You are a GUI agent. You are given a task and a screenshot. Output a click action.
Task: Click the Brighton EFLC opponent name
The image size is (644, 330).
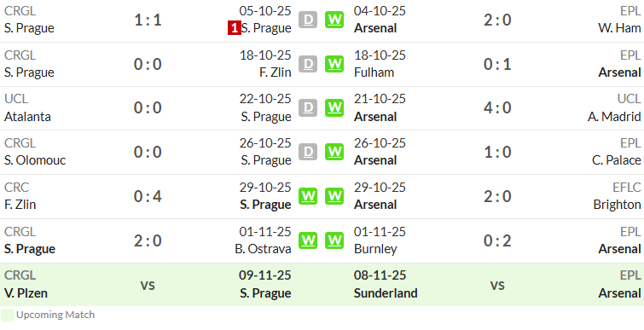coord(618,205)
